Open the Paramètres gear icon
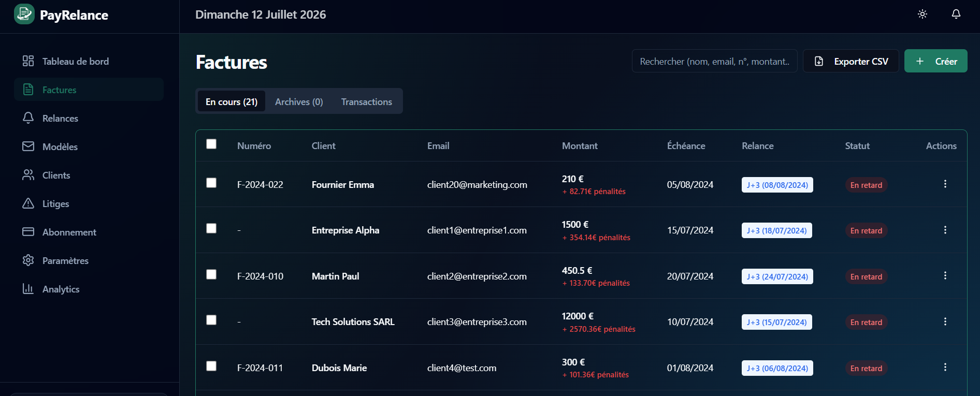 pos(28,260)
